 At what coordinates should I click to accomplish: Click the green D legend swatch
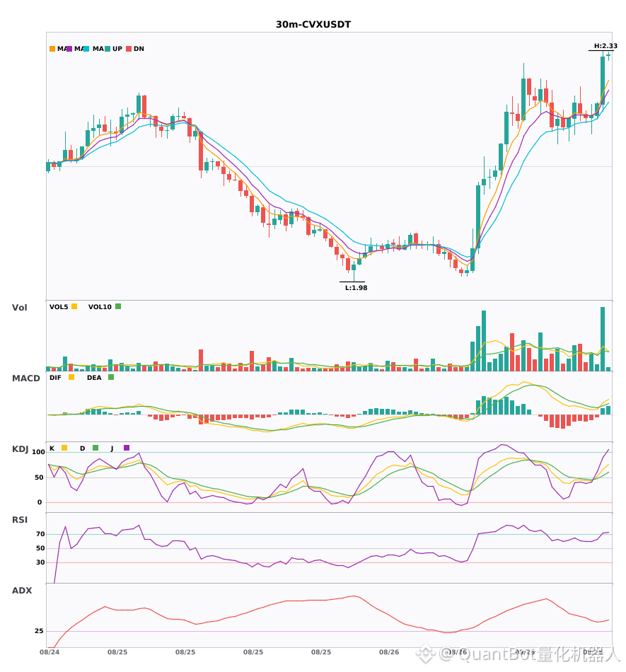tap(95, 448)
